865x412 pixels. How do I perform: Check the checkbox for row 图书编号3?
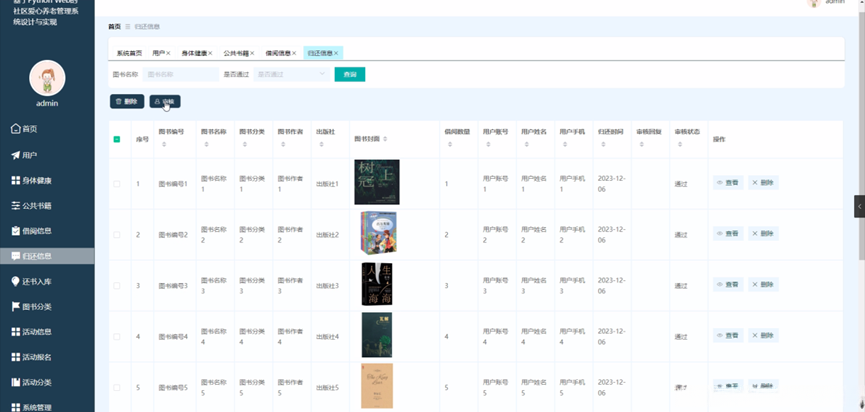[x=117, y=286]
